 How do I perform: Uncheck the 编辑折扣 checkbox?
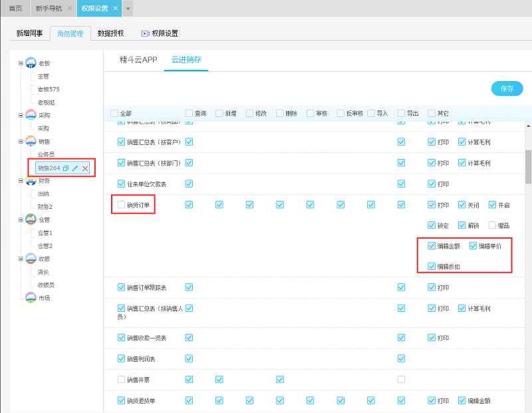(x=432, y=266)
